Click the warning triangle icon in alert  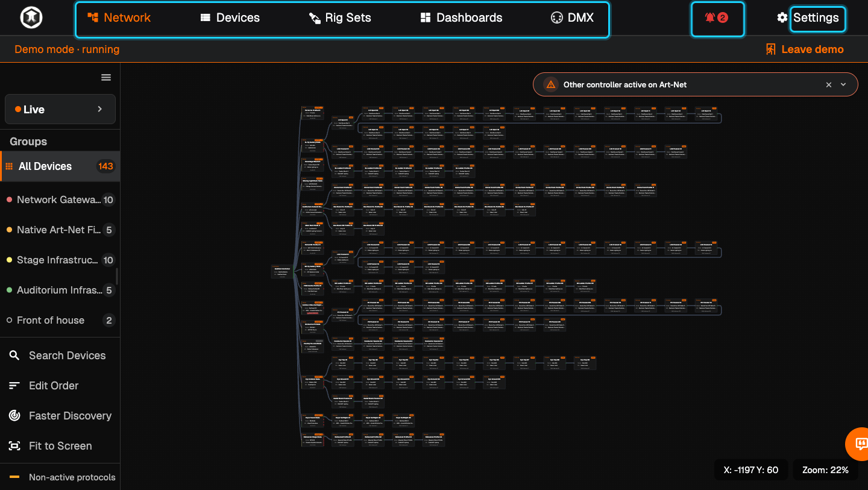550,84
